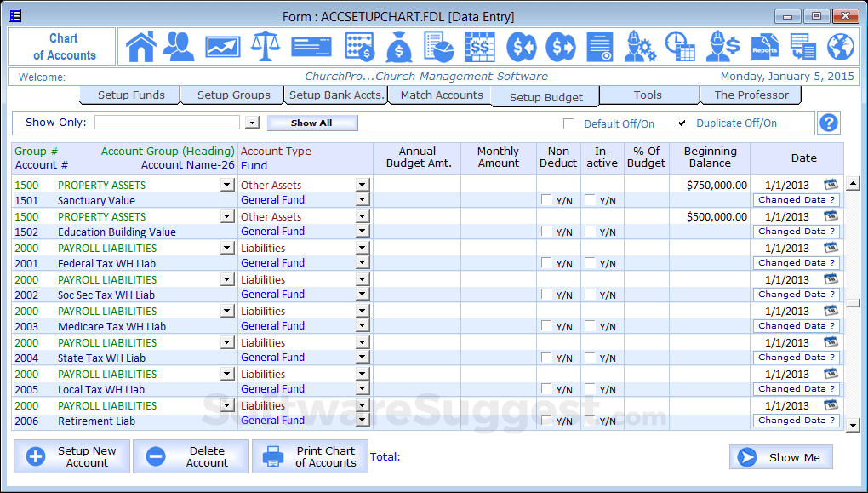Click the balance scales icon

point(267,47)
